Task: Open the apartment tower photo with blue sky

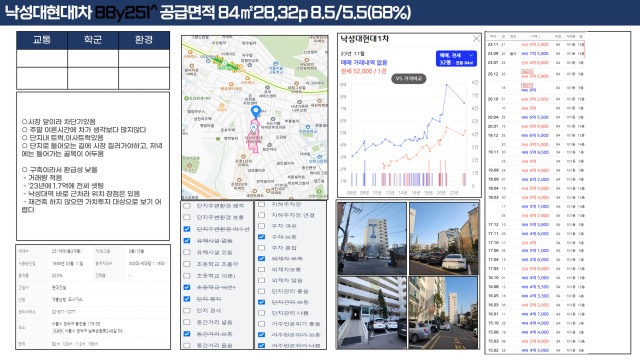Action: (372, 238)
